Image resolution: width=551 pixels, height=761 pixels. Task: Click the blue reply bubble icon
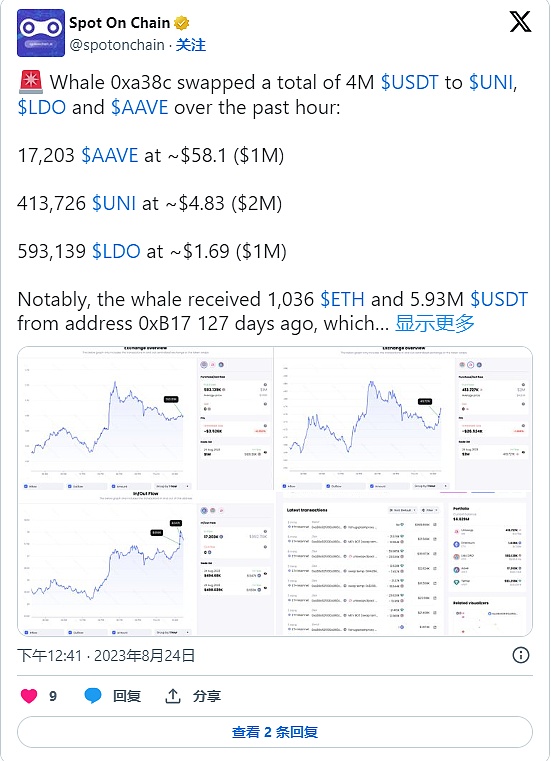click(x=93, y=695)
